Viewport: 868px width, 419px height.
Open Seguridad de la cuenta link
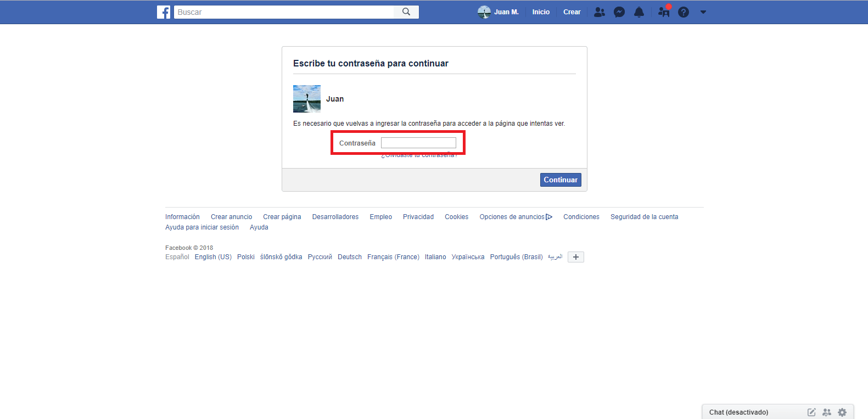coord(645,217)
